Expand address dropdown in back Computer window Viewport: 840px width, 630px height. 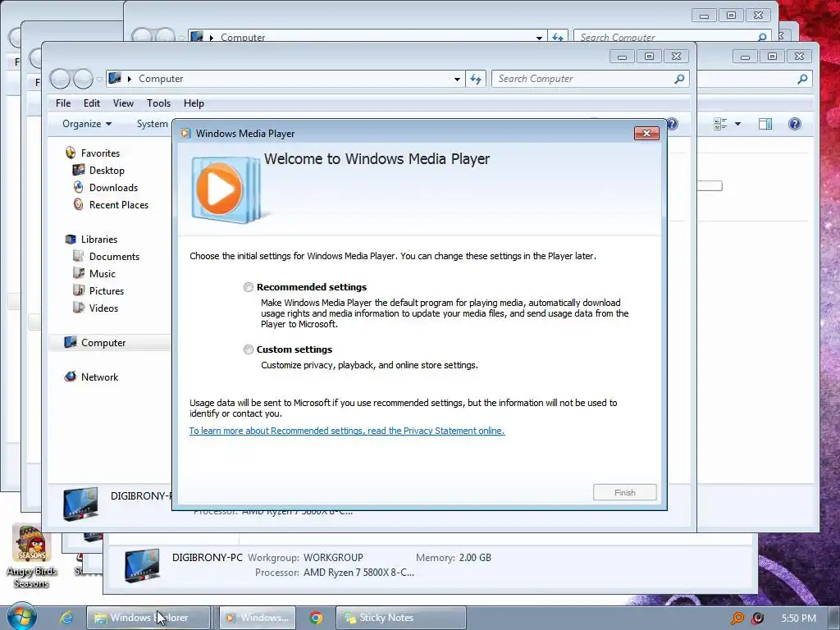point(539,38)
